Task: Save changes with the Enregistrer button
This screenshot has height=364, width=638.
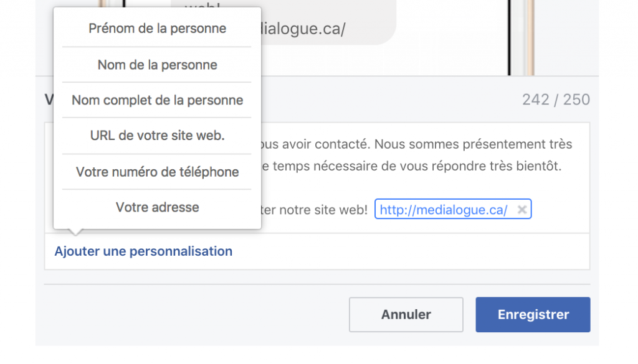Action: [533, 314]
